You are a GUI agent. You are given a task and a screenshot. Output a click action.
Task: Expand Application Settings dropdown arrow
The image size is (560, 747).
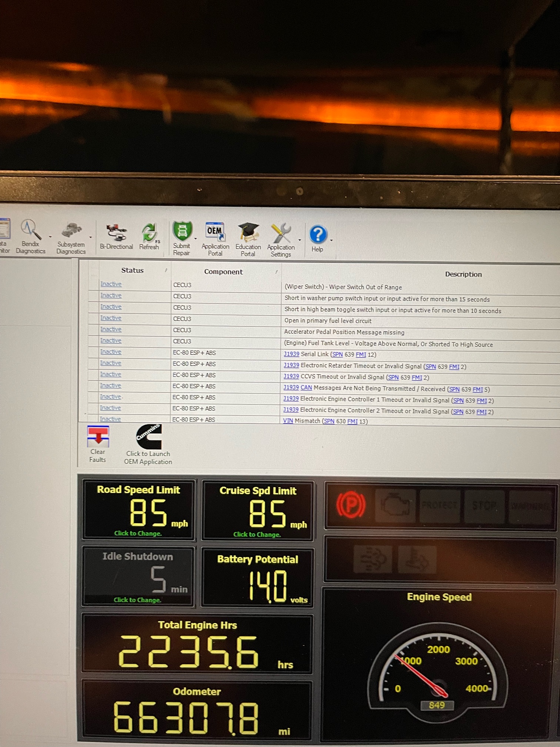[300, 240]
